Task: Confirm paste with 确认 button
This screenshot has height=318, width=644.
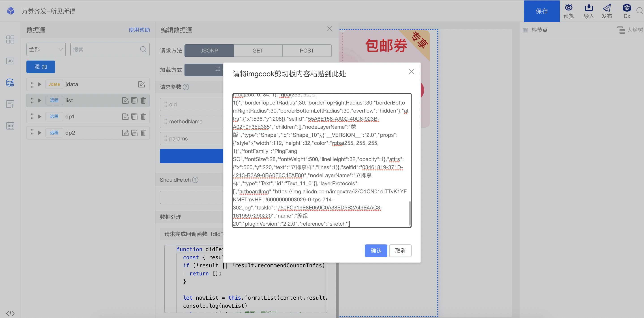Action: [376, 251]
